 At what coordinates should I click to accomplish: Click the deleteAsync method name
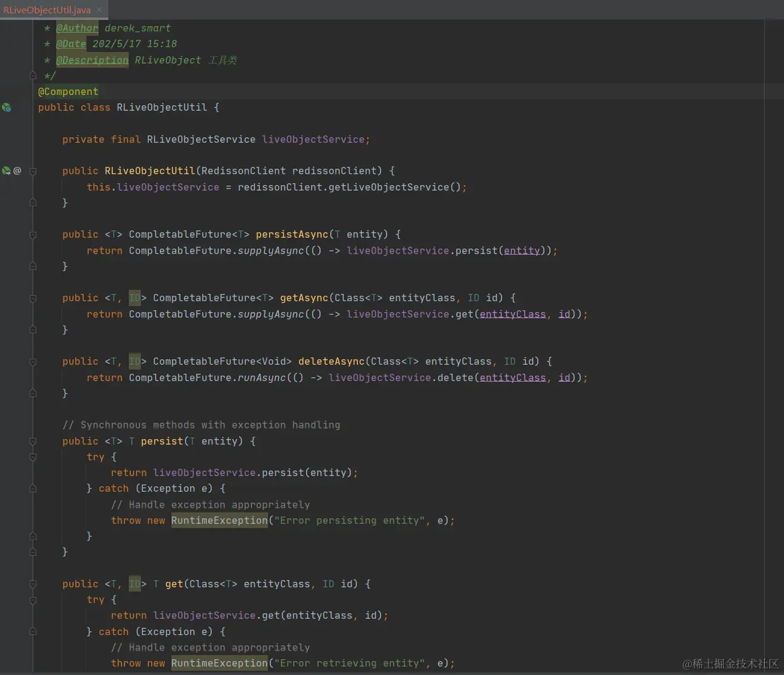tap(331, 361)
